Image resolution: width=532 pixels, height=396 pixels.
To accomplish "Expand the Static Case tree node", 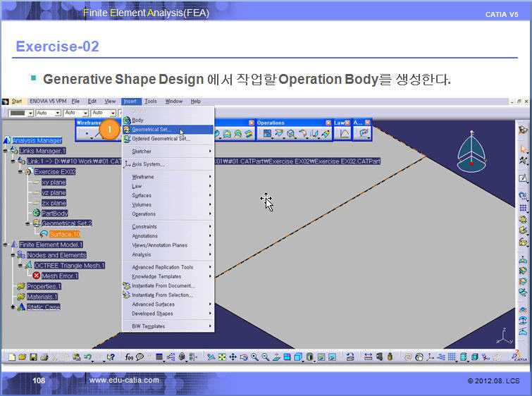I will pos(13,307).
